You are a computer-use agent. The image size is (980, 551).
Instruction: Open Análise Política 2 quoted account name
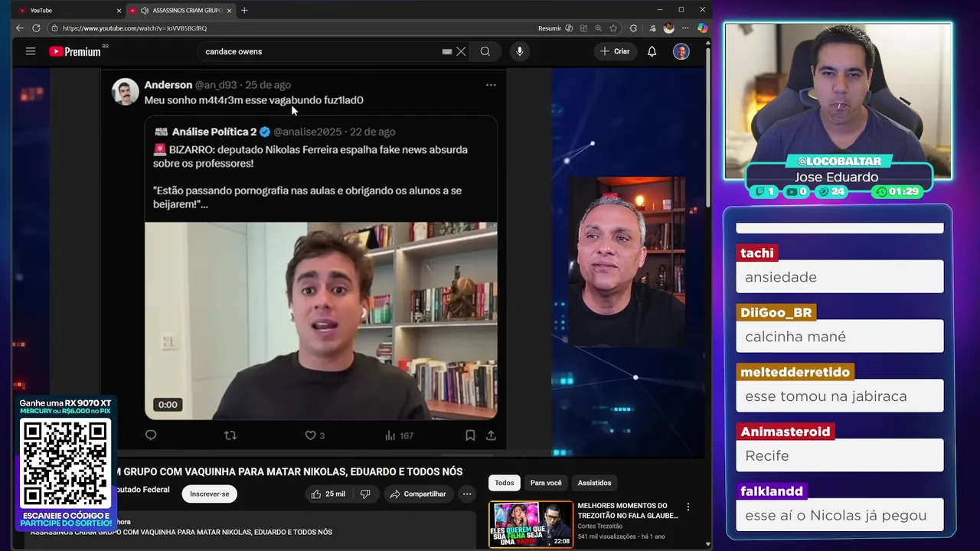[x=214, y=132]
